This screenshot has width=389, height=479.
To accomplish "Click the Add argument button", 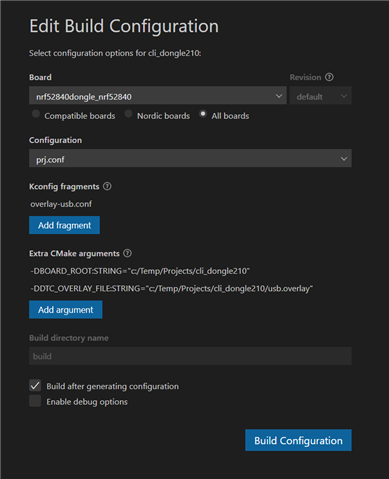I will pos(66,310).
